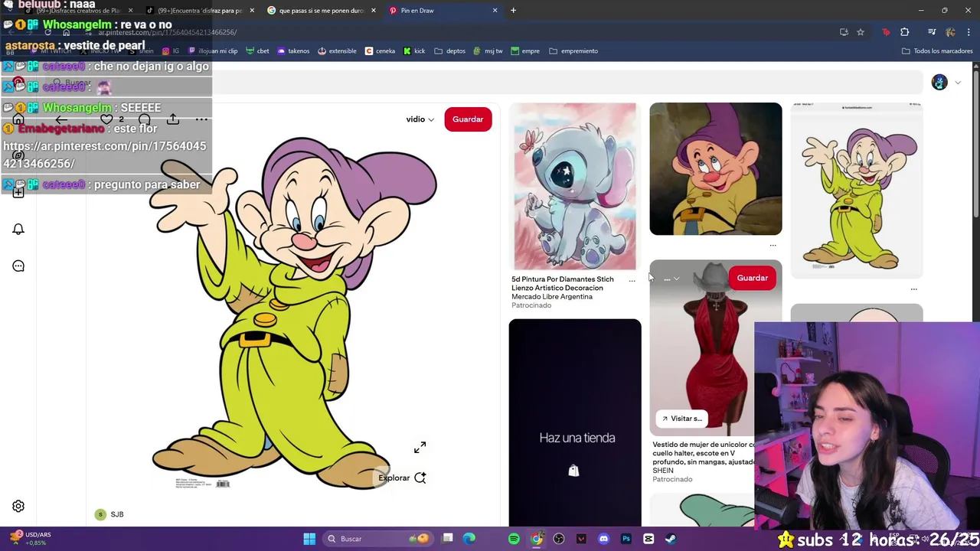Open the cbet bookmark
This screenshot has height=551, width=980.
(x=258, y=51)
